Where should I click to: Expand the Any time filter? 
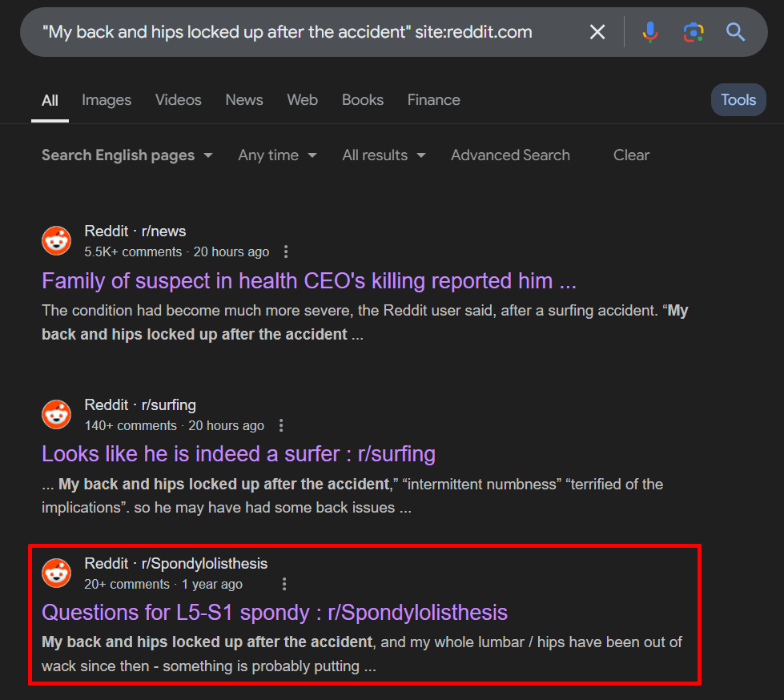click(277, 155)
